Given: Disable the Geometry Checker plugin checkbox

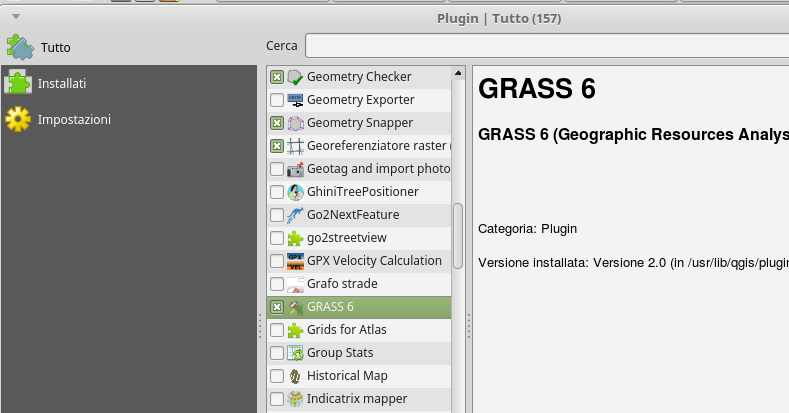Looking at the screenshot, I should (277, 77).
